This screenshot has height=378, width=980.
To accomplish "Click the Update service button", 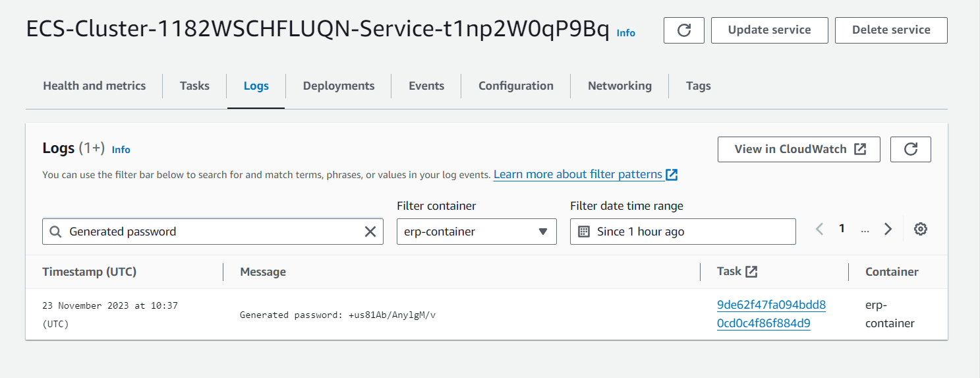I will 770,30.
